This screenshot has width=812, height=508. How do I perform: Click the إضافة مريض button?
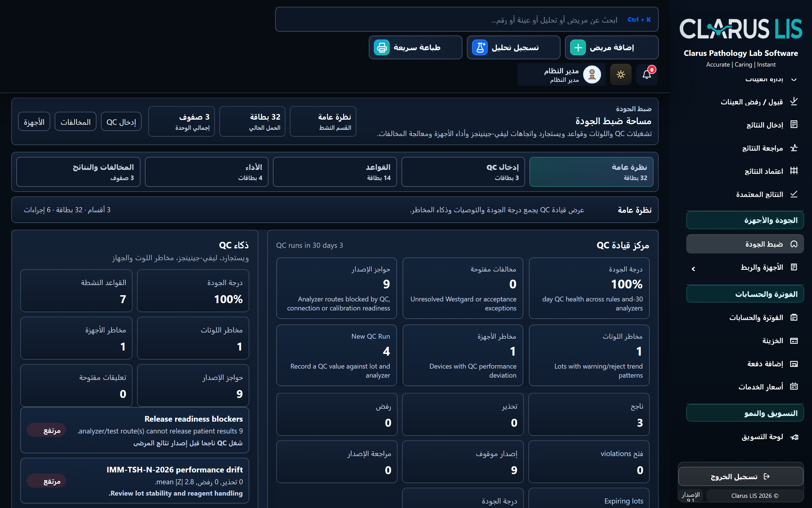[611, 48]
